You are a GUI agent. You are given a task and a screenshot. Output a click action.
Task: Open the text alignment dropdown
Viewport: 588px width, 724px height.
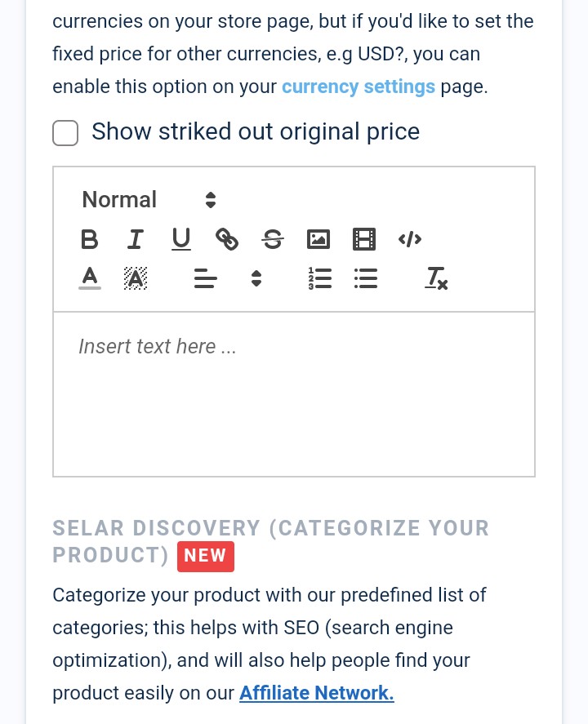tap(206, 278)
